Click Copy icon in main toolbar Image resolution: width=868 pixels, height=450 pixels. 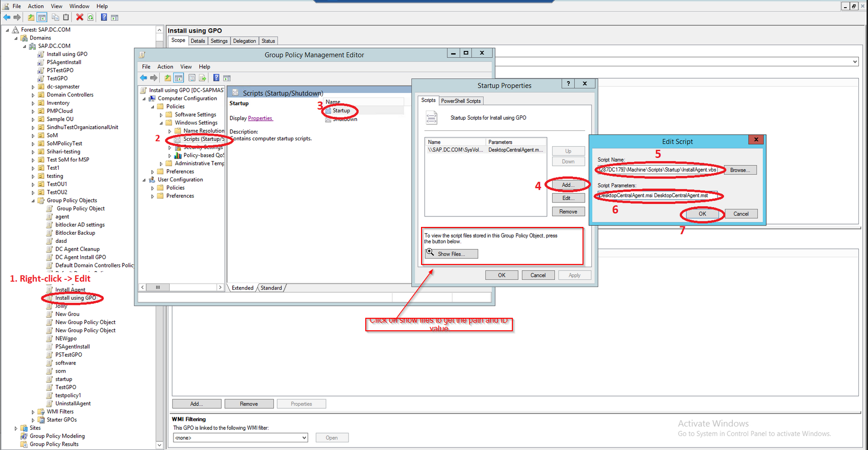click(x=56, y=17)
